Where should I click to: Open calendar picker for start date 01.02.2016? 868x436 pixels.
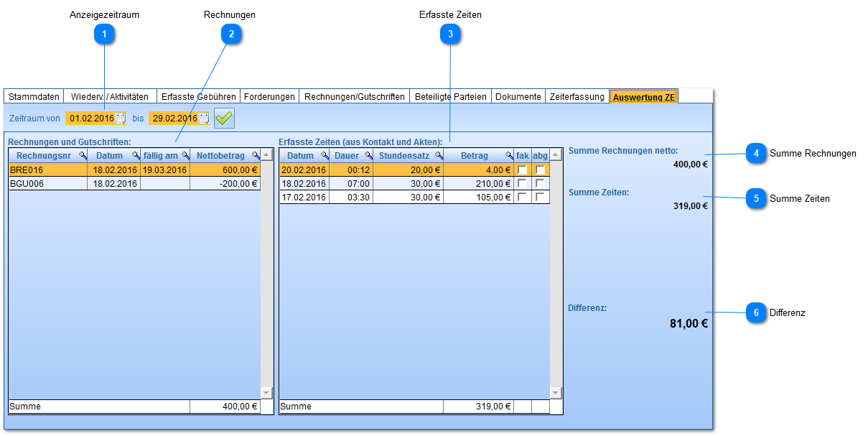point(121,119)
